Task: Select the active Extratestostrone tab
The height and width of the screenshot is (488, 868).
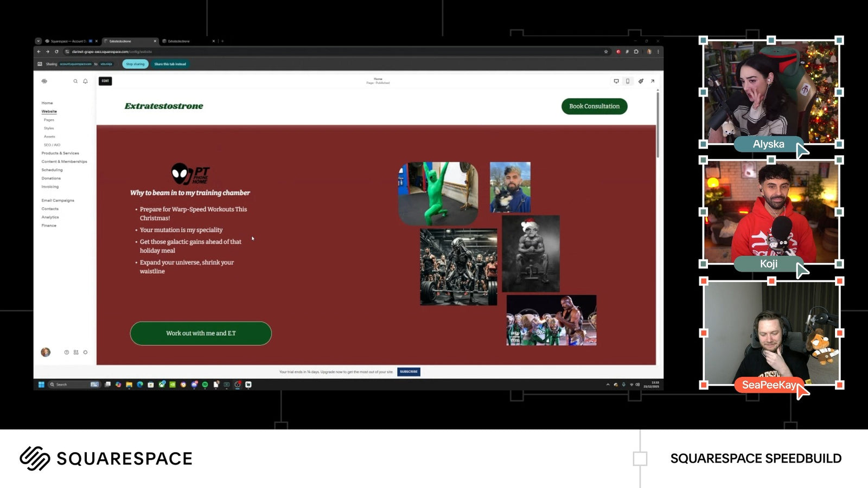Action: (130, 41)
